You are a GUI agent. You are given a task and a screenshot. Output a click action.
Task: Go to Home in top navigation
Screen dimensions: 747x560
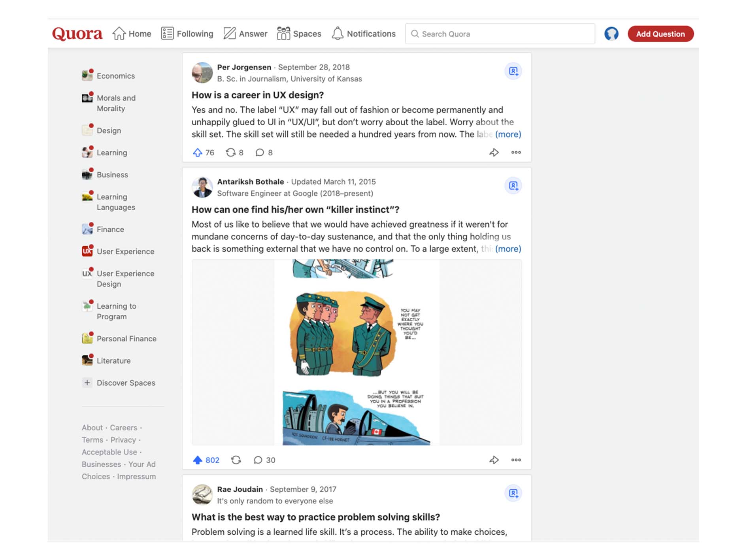coord(132,34)
